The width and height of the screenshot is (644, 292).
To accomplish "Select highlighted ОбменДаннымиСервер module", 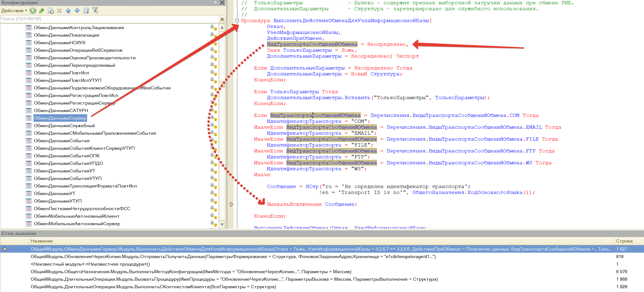I will tap(60, 118).
